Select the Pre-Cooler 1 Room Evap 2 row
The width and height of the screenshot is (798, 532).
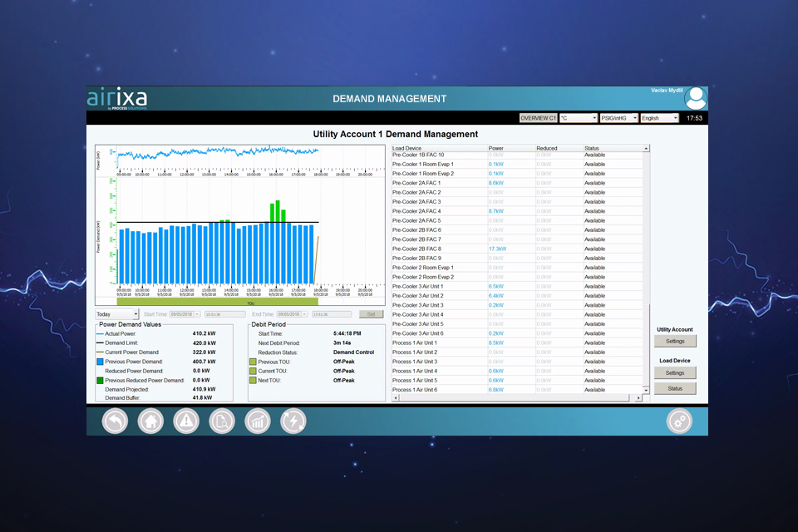point(516,174)
